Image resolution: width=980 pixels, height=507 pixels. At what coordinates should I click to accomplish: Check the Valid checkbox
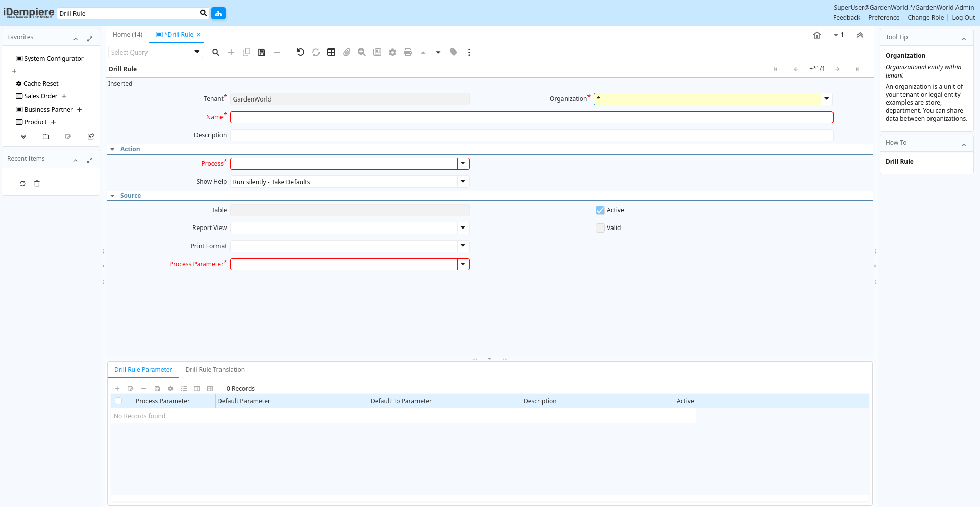click(600, 228)
